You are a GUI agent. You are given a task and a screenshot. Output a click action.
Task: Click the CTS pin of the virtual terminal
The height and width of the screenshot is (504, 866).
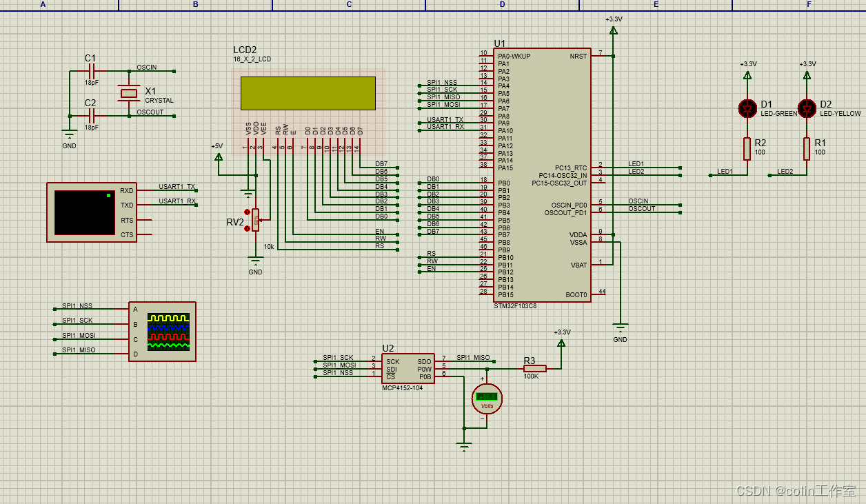(x=127, y=235)
